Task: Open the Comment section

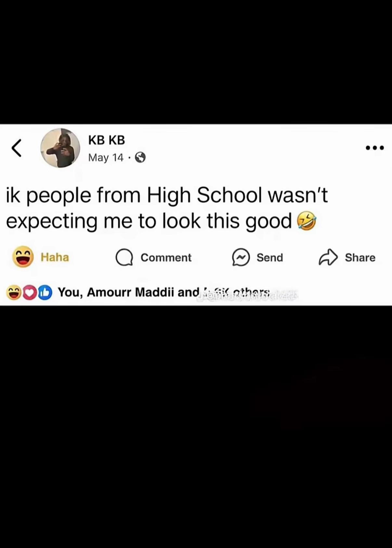Action: [x=166, y=257]
